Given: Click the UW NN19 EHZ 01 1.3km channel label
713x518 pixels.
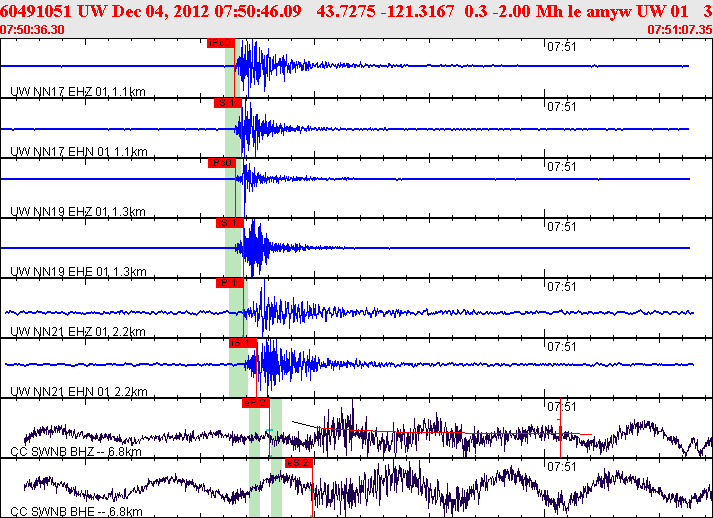Looking at the screenshot, I should point(78,211).
